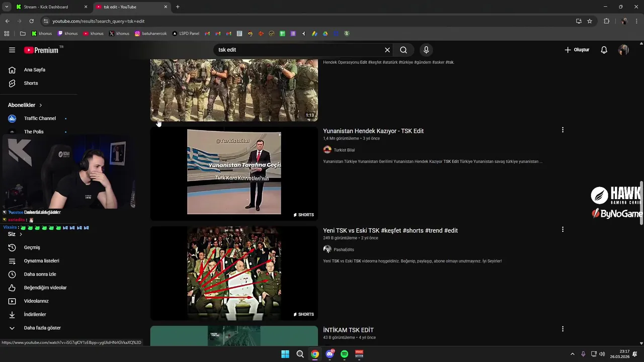Open the İNTİKAM TSK EDİT title
Image resolution: width=644 pixels, height=362 pixels.
348,330
